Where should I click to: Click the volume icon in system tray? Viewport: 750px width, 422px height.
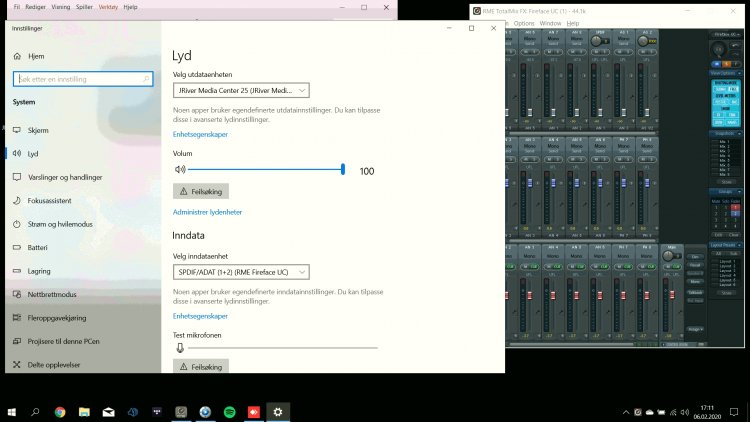click(x=684, y=412)
